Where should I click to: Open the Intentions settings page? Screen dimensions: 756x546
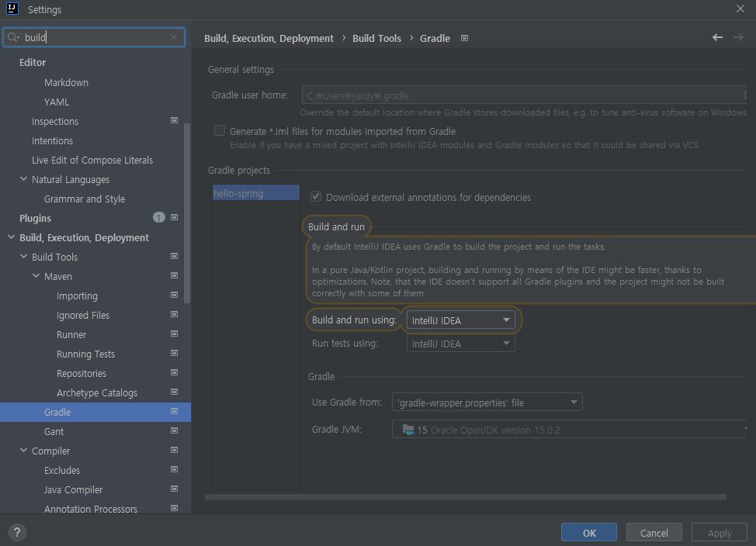[x=52, y=140]
